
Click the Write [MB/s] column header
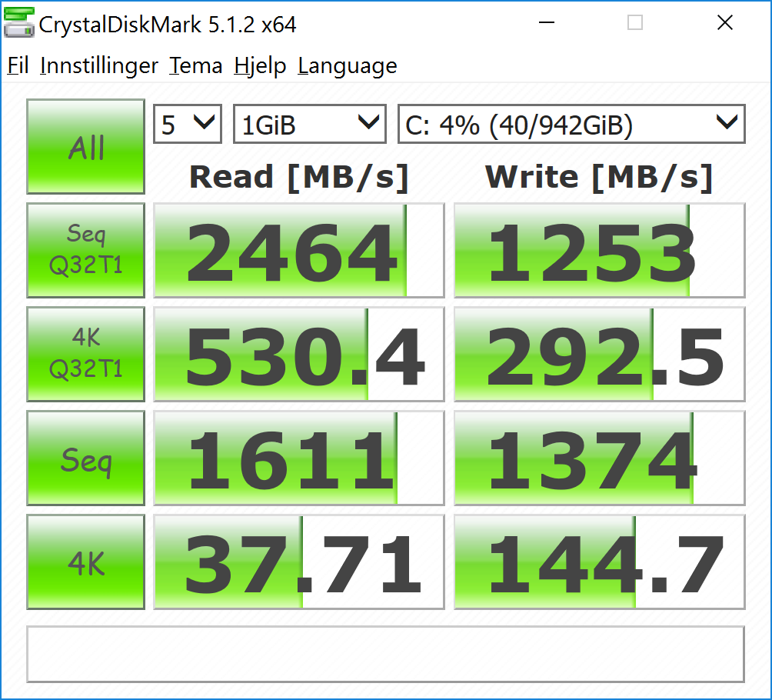[x=599, y=178]
